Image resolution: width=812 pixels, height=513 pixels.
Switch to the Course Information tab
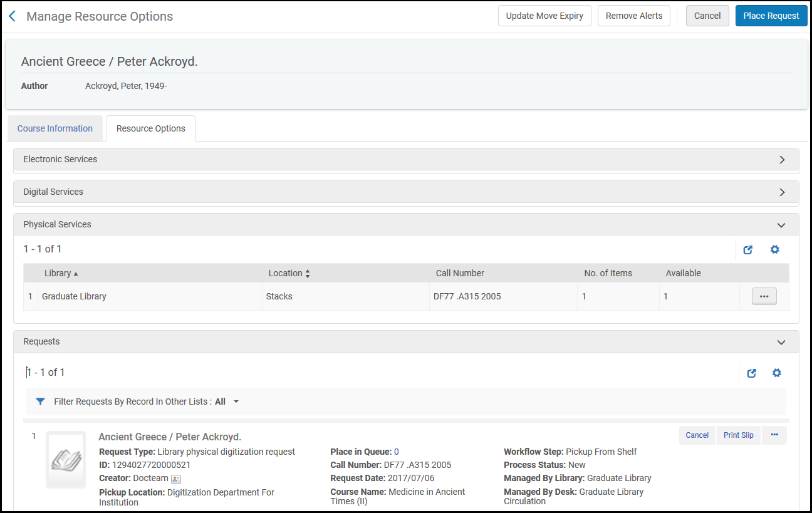point(55,128)
